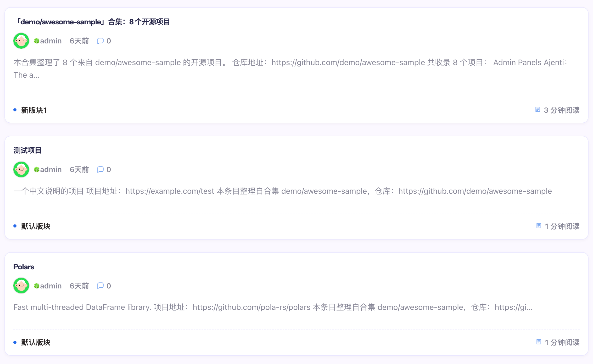Open the 「demo/awesome-sample」合集 post title

(x=92, y=22)
